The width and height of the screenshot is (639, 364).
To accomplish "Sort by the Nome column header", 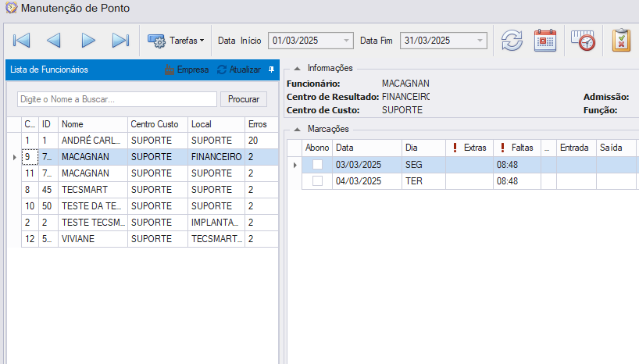I will pyautogui.click(x=93, y=124).
